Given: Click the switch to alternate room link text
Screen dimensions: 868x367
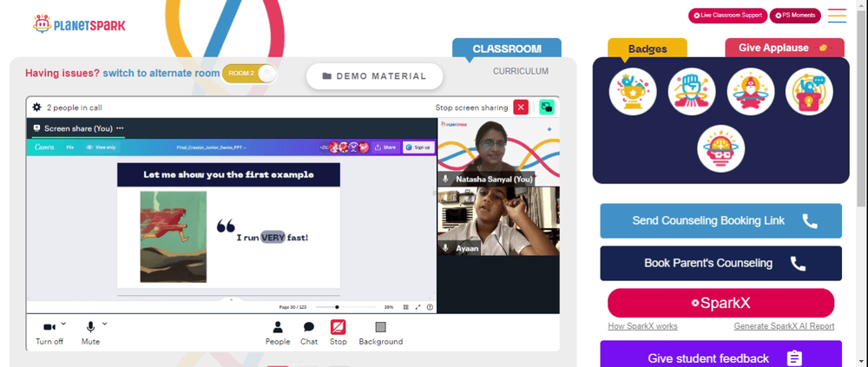Looking at the screenshot, I should (x=161, y=73).
